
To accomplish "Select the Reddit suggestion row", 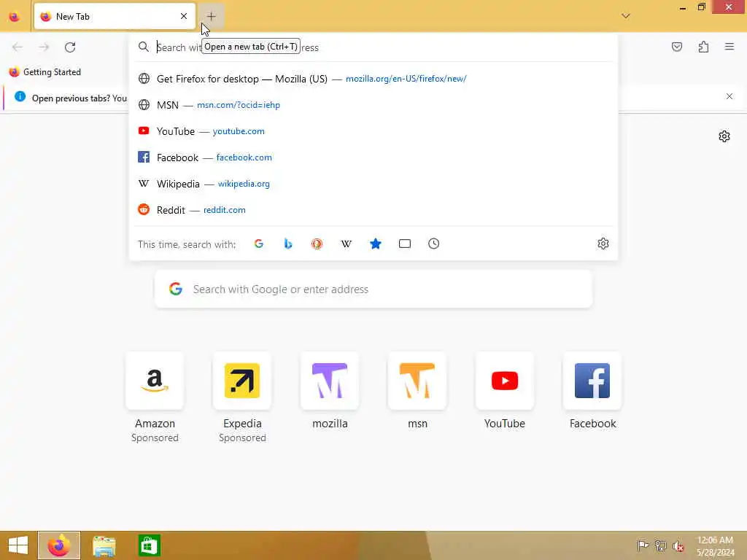I will click(373, 210).
